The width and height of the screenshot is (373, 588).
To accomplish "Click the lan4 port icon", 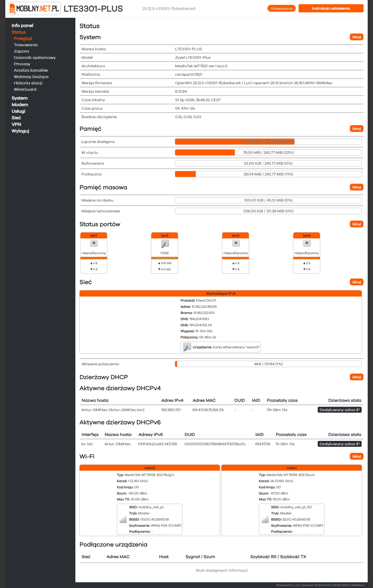I will point(307,243).
